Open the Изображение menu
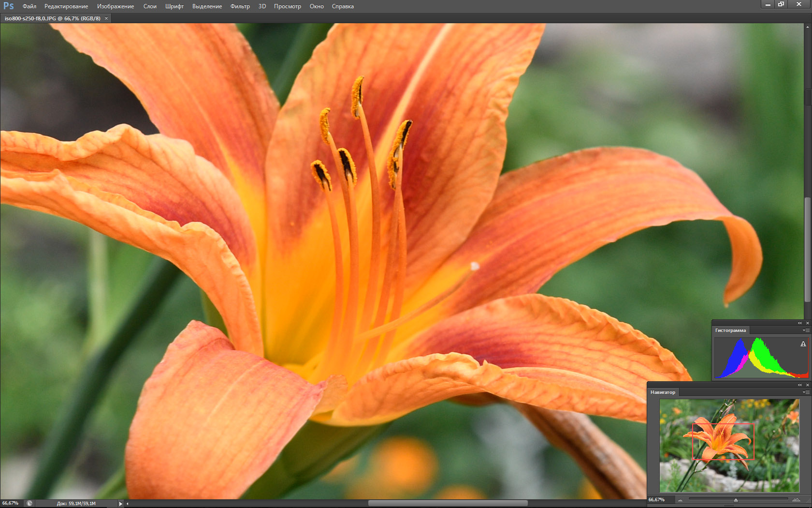 [116, 6]
